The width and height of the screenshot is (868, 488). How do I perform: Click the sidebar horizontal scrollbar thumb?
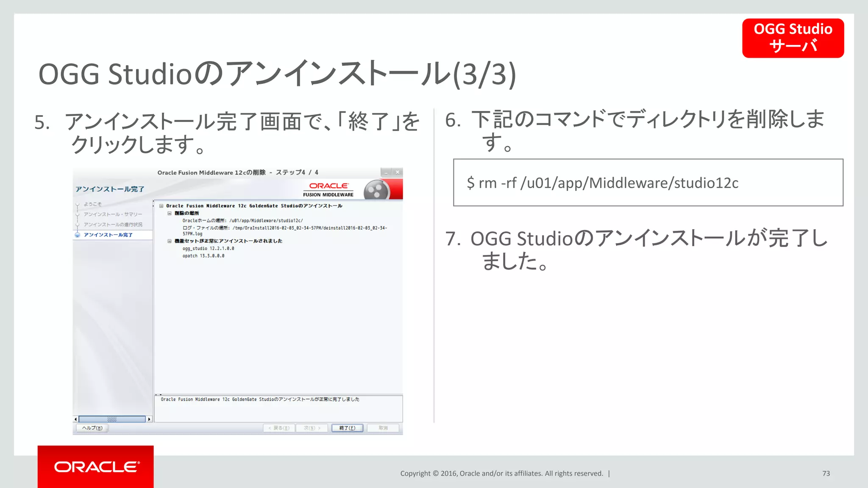pyautogui.click(x=112, y=419)
